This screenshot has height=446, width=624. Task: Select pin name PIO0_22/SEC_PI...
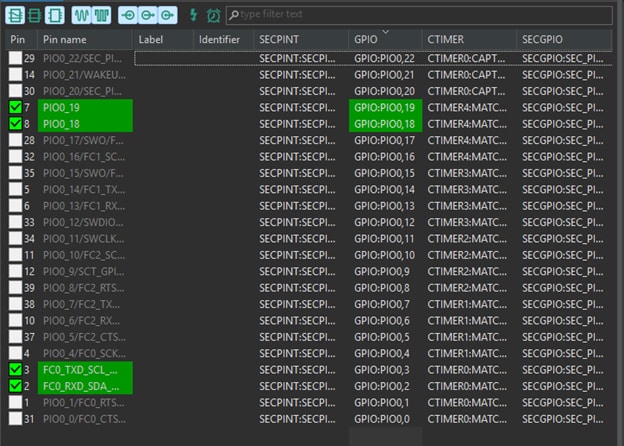85,58
